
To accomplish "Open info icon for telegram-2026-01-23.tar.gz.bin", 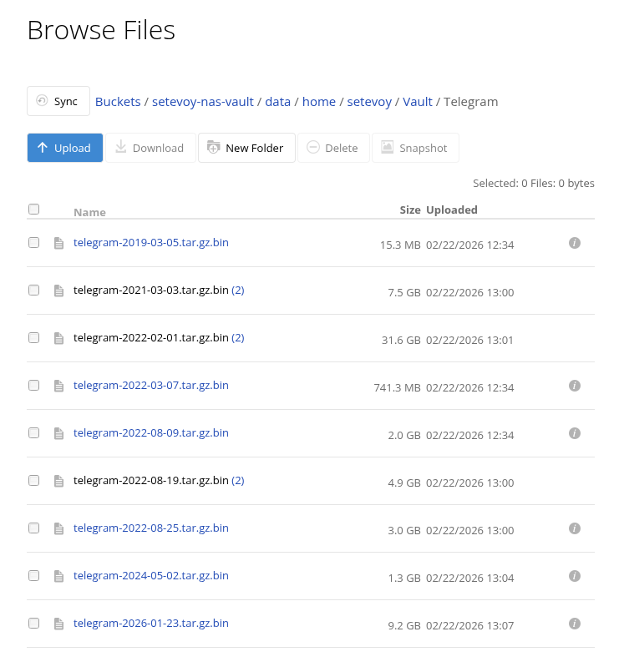I will click(x=574, y=624).
